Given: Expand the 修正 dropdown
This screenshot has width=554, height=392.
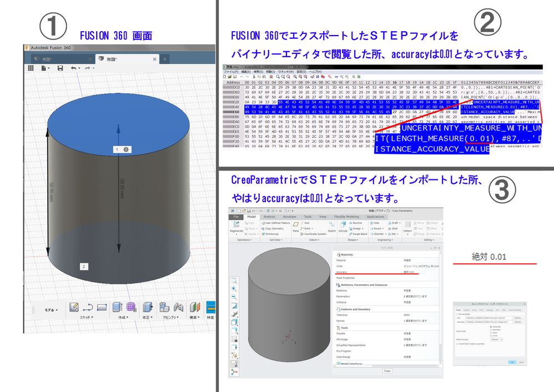Looking at the screenshot, I should point(147,318).
